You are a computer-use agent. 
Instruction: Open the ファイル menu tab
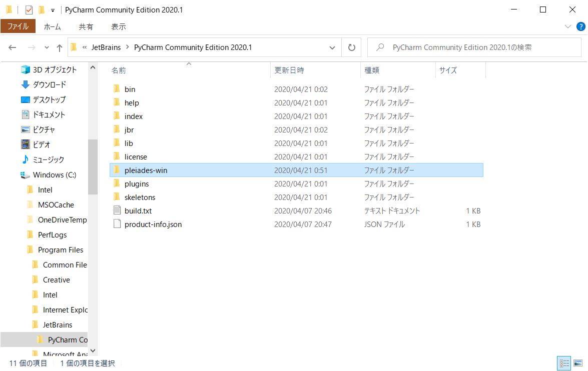18,26
